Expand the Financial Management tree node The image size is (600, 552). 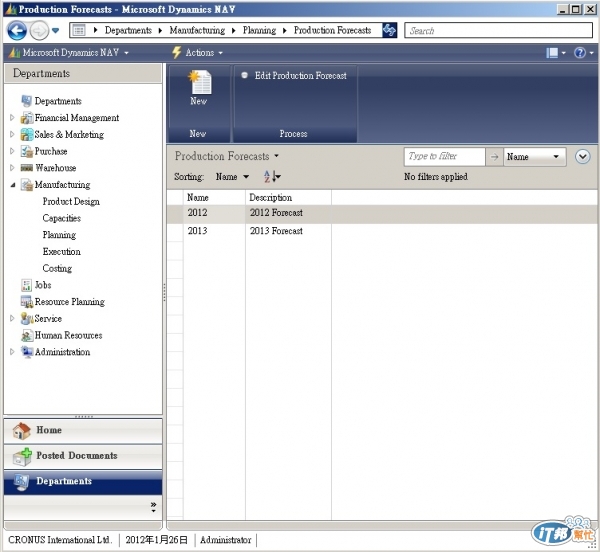(12, 117)
